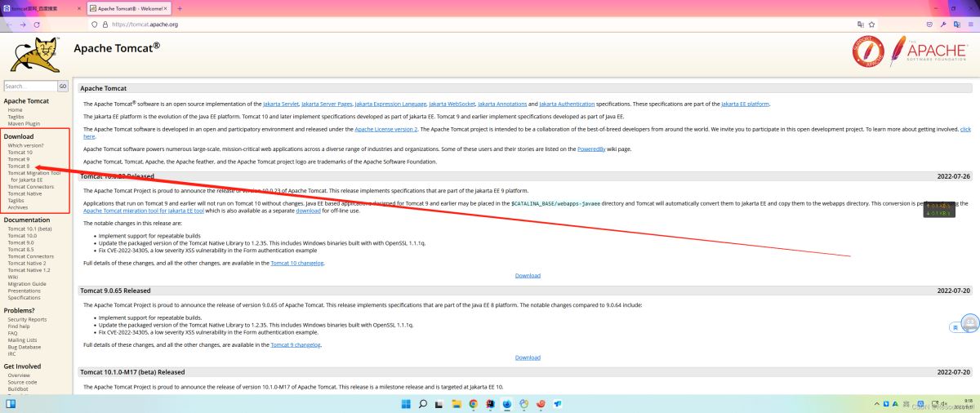Open the Presentations link
The image size is (980, 413).
click(x=24, y=291)
